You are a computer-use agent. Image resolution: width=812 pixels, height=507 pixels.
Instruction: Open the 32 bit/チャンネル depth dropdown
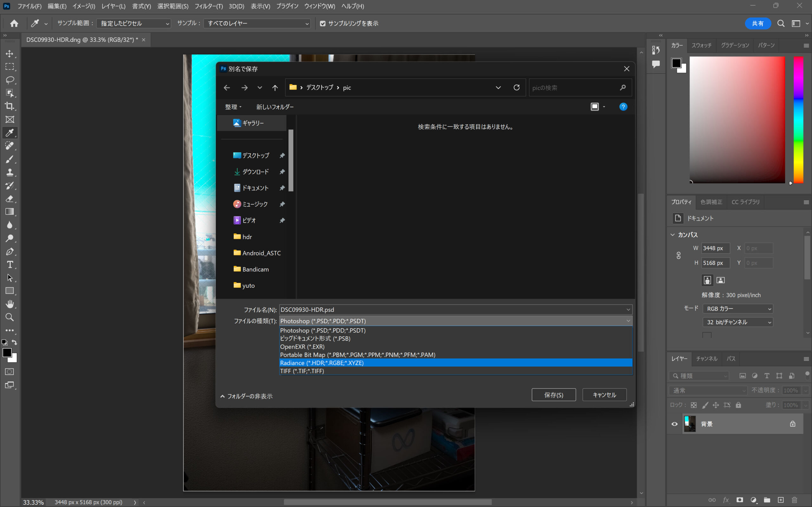(737, 322)
